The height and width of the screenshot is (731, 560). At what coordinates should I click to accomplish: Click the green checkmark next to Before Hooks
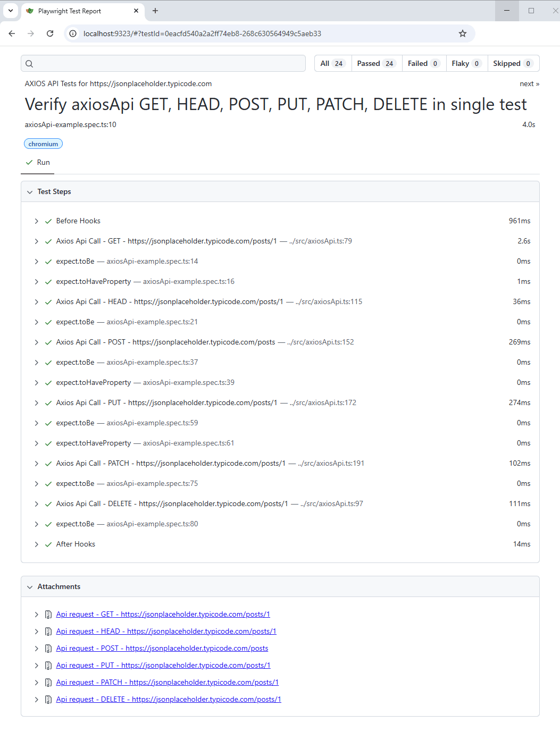[48, 221]
